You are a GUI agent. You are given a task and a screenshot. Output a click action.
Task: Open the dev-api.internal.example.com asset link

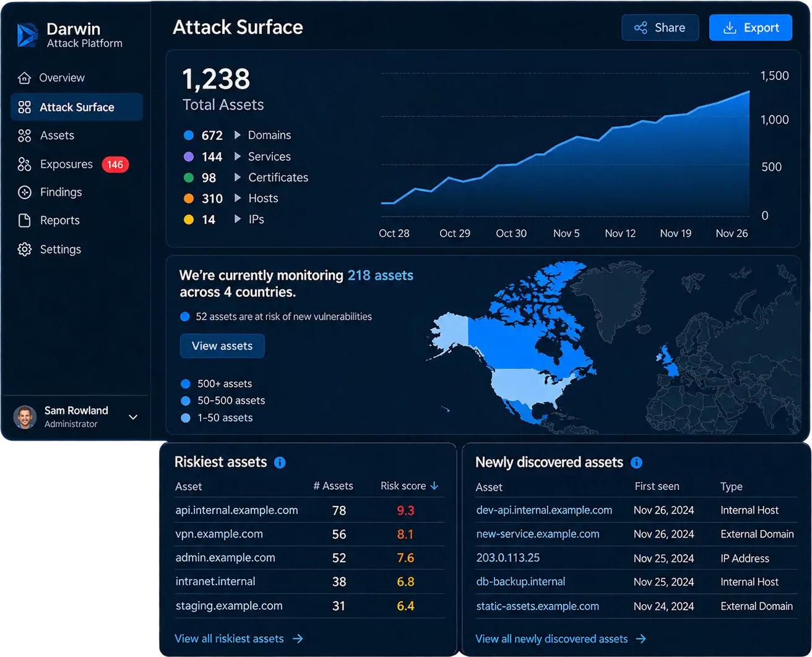coord(544,510)
